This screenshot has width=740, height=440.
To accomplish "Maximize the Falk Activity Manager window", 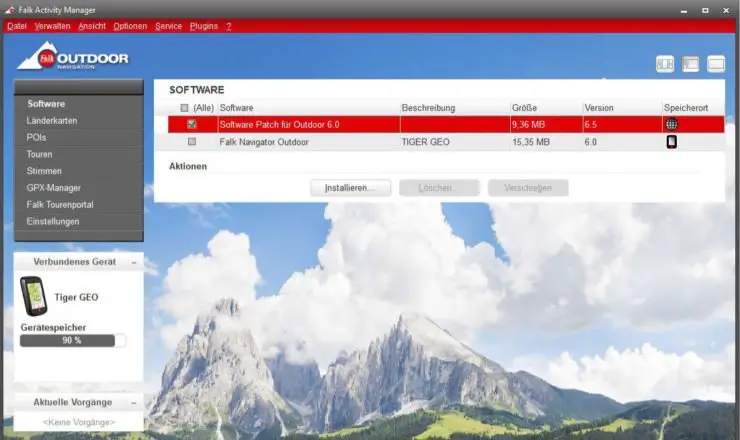I will [x=705, y=10].
